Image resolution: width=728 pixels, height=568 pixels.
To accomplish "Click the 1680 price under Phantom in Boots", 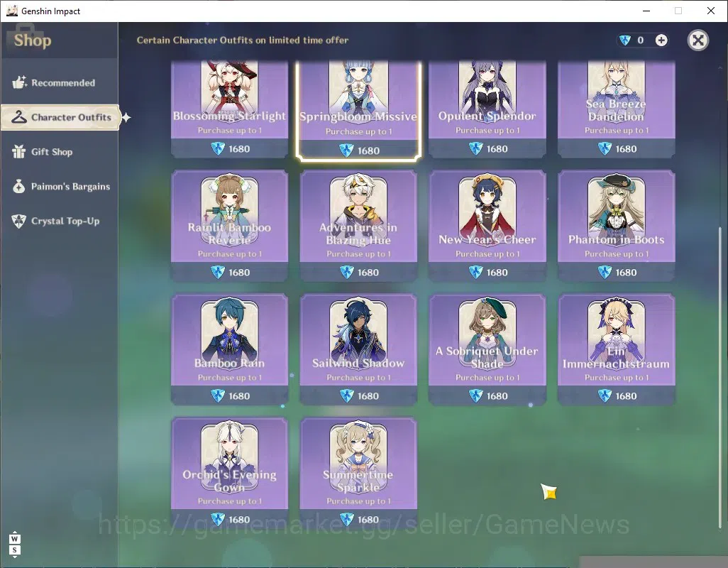I will pos(626,273).
